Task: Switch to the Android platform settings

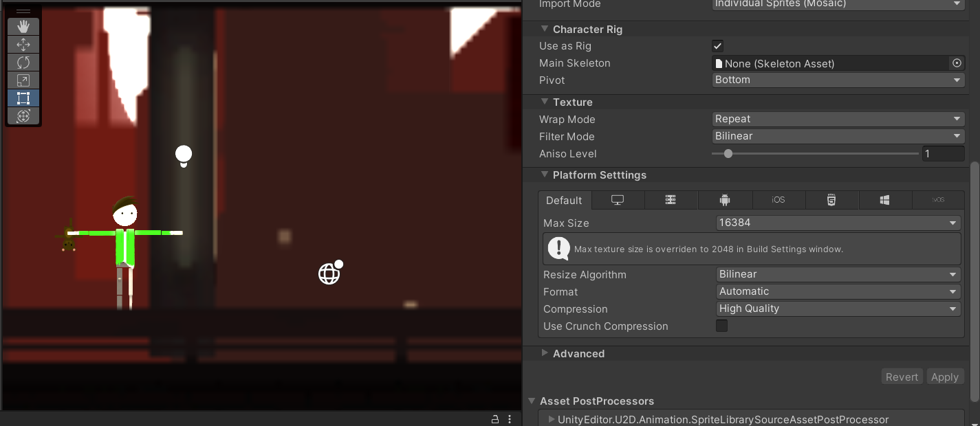Action: pyautogui.click(x=725, y=200)
